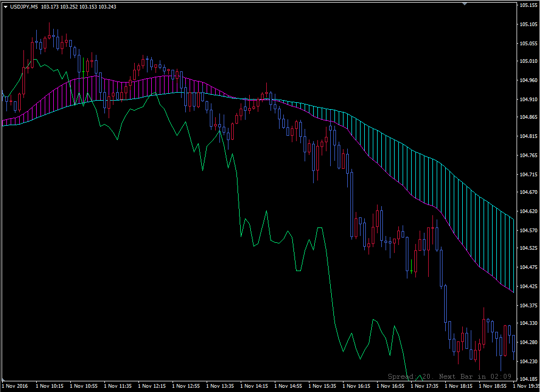Click the 104.185 price label

click(x=529, y=379)
